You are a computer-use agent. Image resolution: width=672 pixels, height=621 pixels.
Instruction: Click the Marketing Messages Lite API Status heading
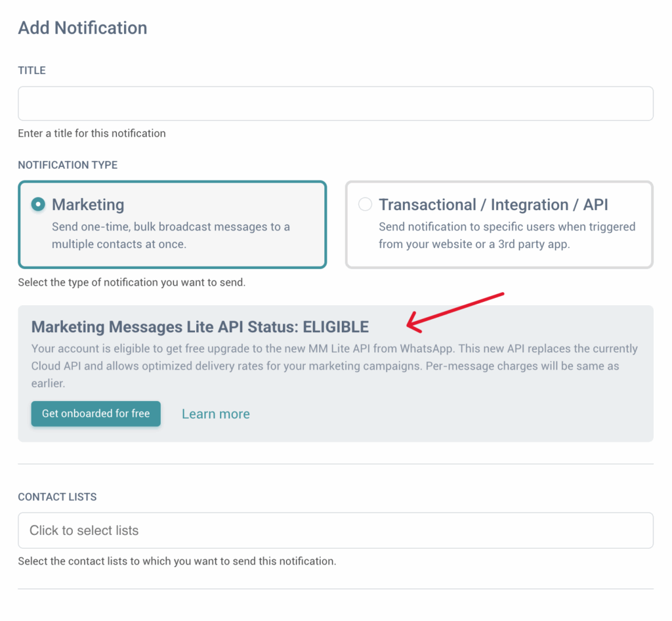[x=199, y=326]
